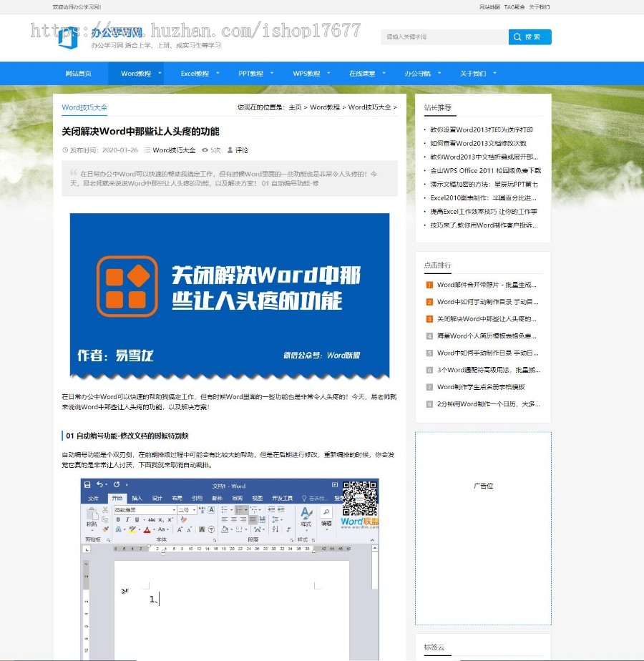
Task: Click the Increase Indent icon
Action: click(281, 509)
